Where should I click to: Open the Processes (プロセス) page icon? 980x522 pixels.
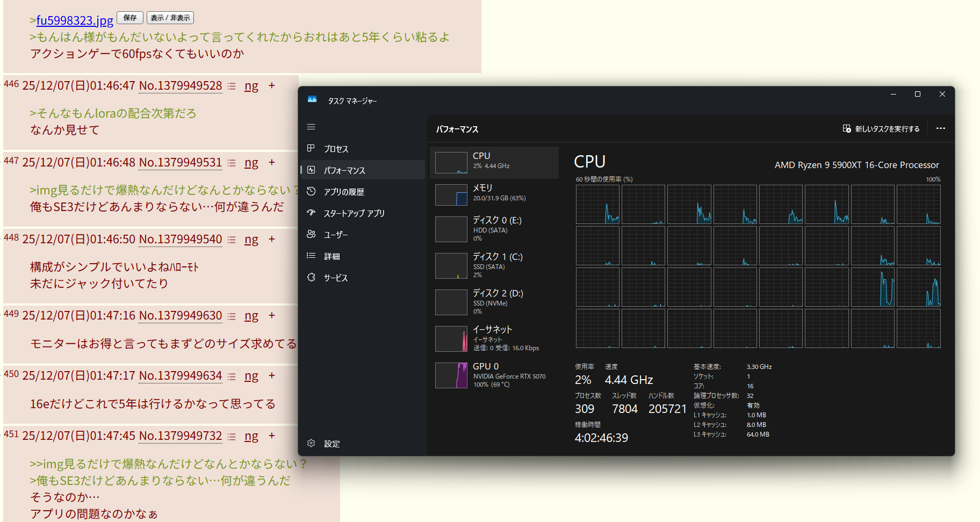(x=311, y=148)
